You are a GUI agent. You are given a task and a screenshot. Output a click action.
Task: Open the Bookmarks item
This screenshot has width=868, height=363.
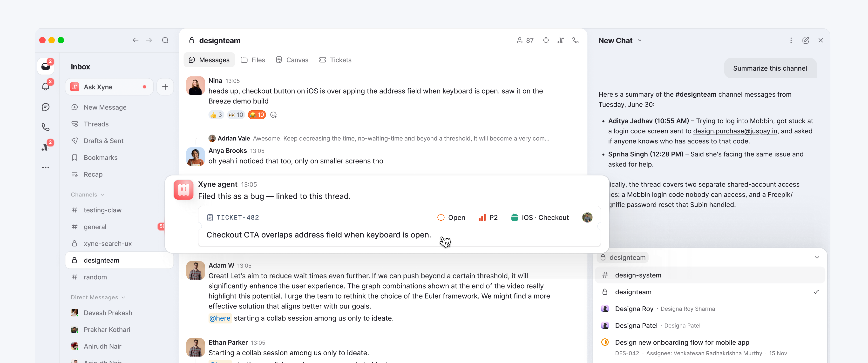[100, 158]
